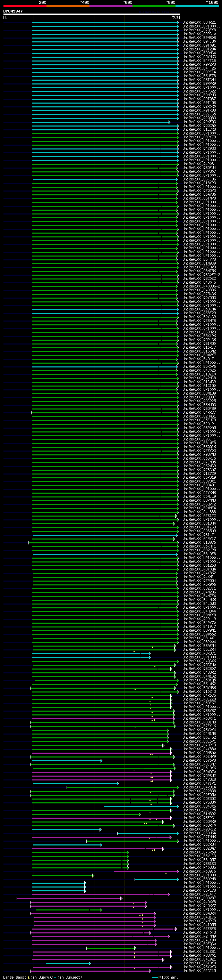The width and height of the screenshot is (222, 980).
Task: Open hit UniRef100_A7QEY8
Action: click(x=199, y=30)
